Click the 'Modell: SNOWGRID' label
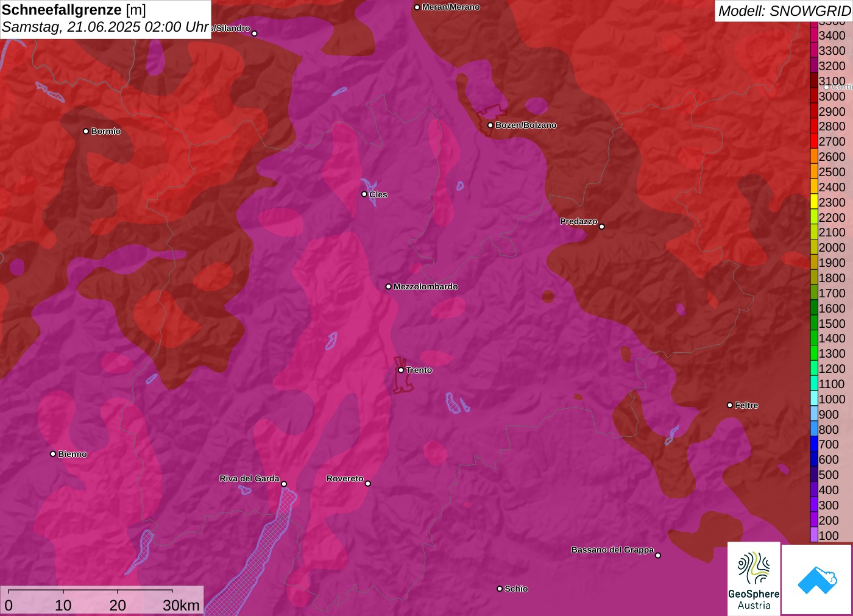853x616 pixels. point(784,11)
